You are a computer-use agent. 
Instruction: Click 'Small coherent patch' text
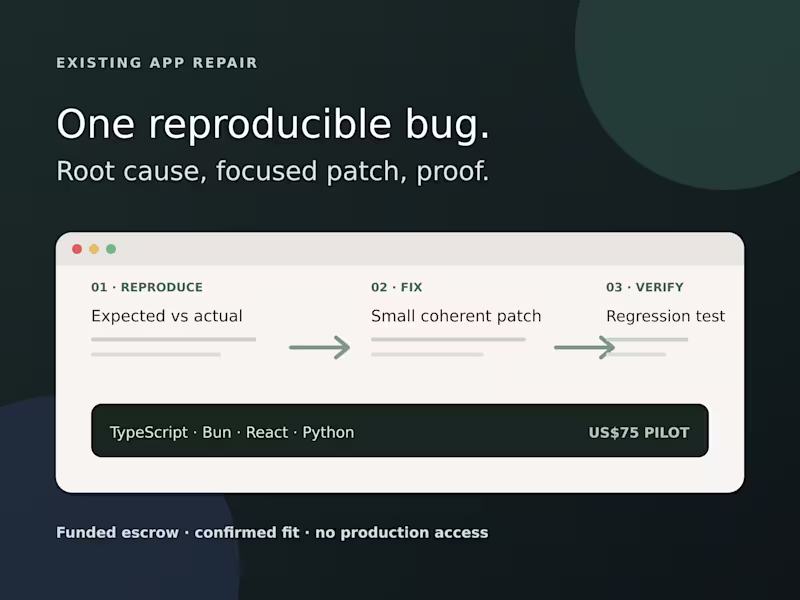click(x=456, y=316)
